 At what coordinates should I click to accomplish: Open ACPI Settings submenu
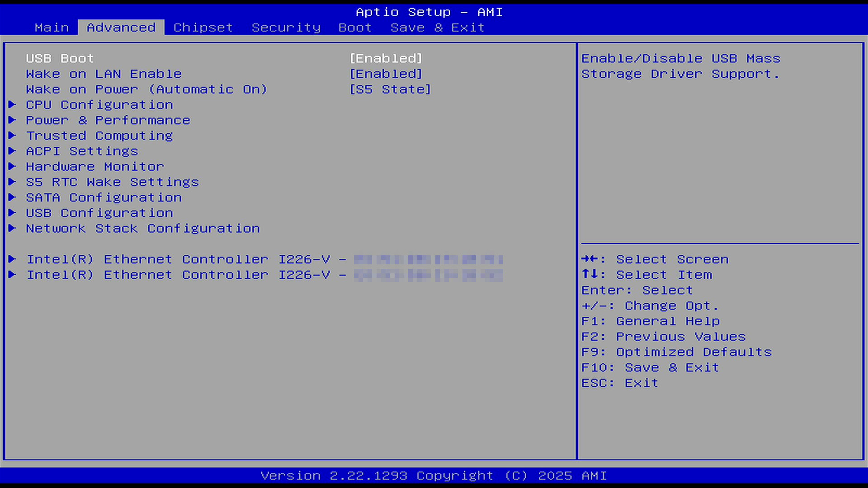82,151
